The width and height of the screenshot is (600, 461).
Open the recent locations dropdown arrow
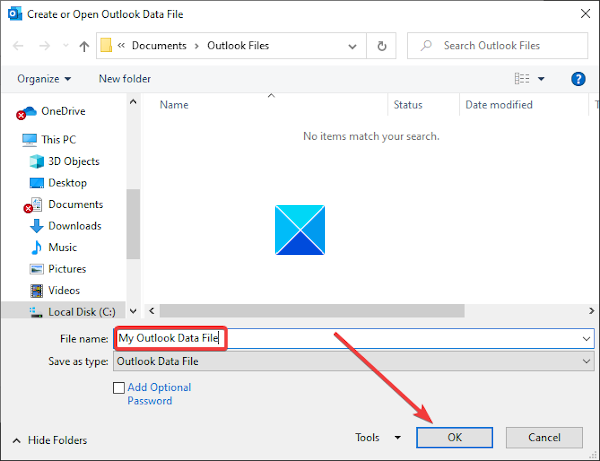66,46
